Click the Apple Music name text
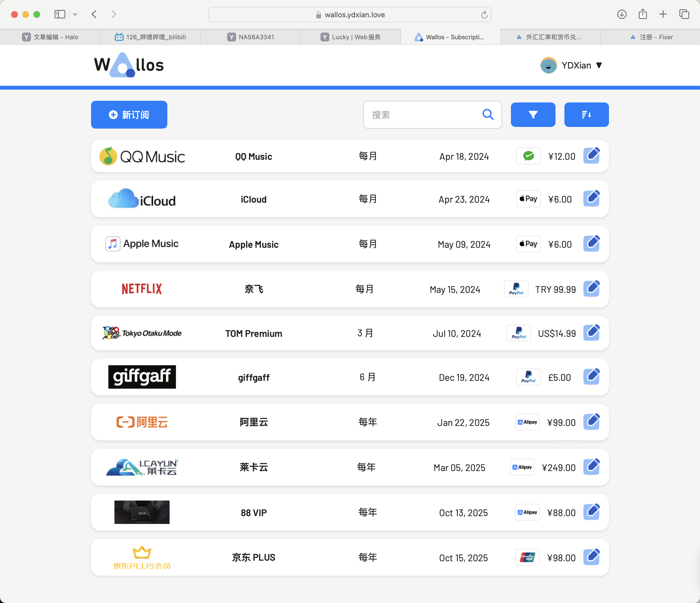Screen dimensions: 700x603 pyautogui.click(x=253, y=244)
